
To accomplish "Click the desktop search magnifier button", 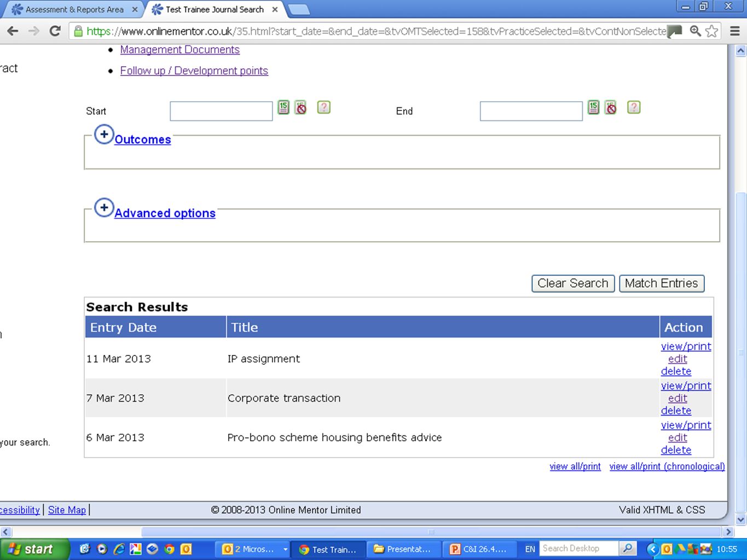I will (628, 549).
